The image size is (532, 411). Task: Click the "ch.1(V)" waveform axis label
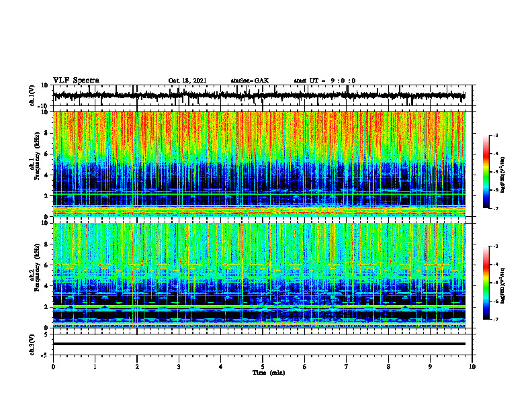[32, 95]
